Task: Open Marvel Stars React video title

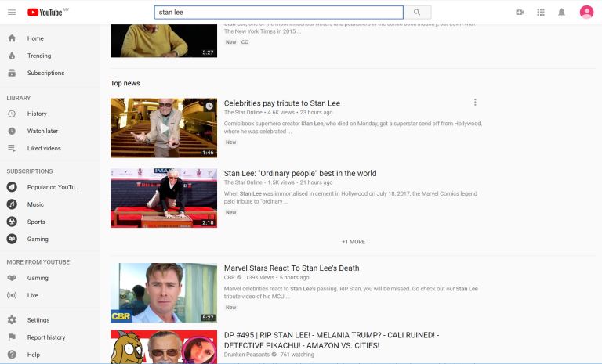Action: (292, 268)
